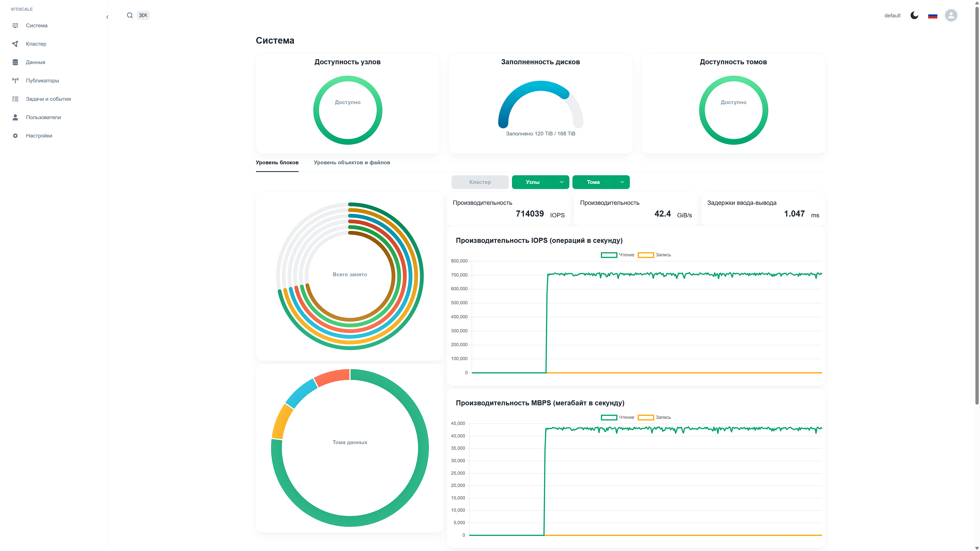The height and width of the screenshot is (551, 980).
Task: Select the Кластер scope button
Action: (480, 182)
